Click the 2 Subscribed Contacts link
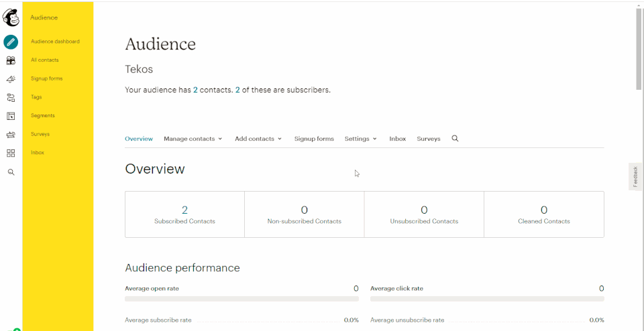The image size is (644, 331). point(184,210)
